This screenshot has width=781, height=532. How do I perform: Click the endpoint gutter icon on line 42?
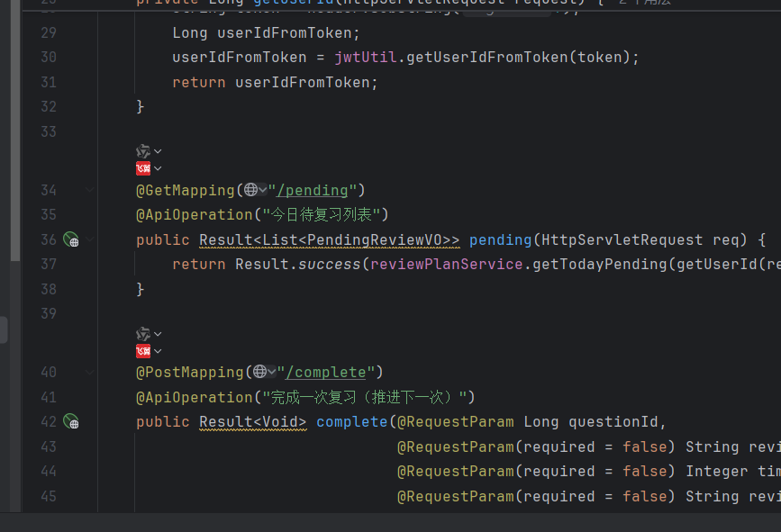pos(71,422)
